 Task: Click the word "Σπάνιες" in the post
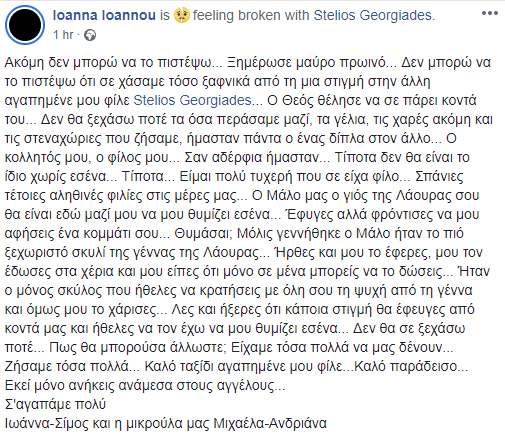point(439,176)
